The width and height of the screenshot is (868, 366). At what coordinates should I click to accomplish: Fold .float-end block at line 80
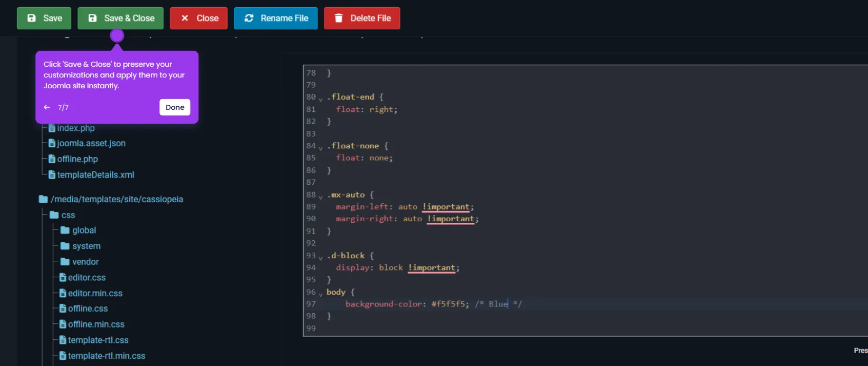click(x=320, y=99)
